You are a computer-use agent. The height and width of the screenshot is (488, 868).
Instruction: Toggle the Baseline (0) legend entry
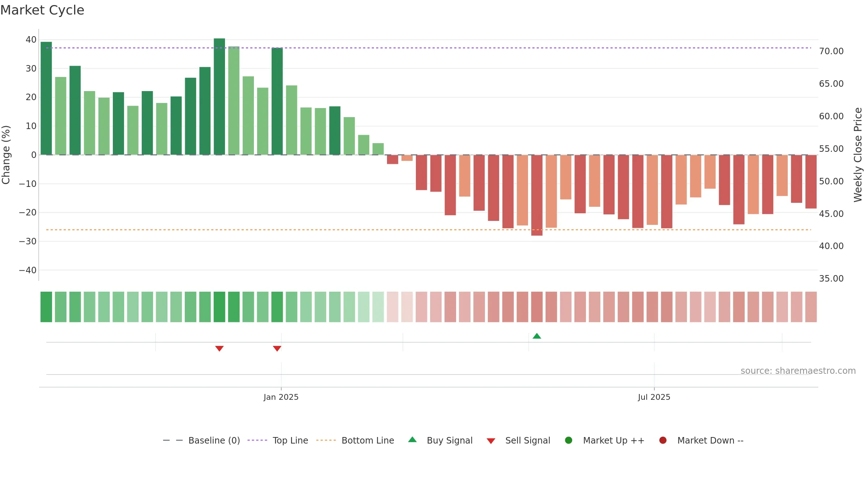(201, 440)
